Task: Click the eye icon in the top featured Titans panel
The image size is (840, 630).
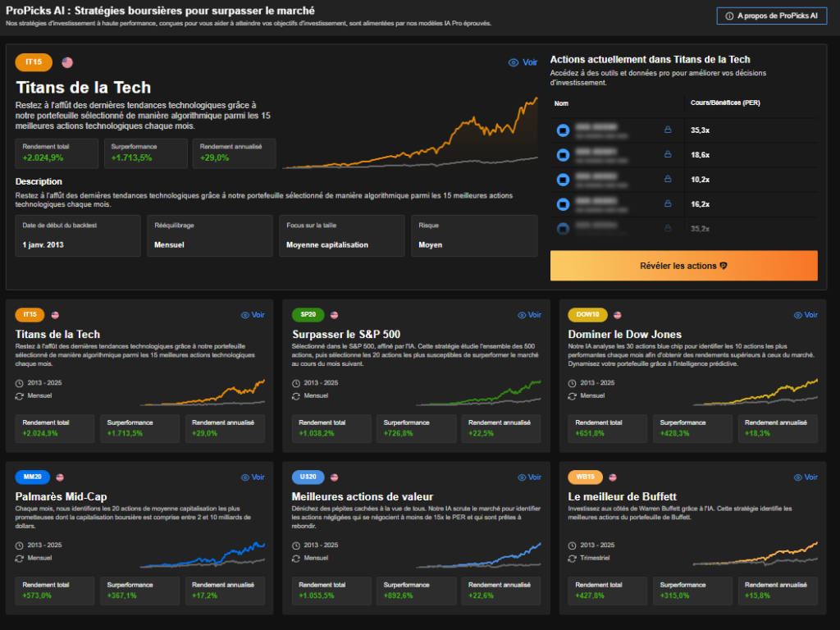Action: tap(514, 62)
